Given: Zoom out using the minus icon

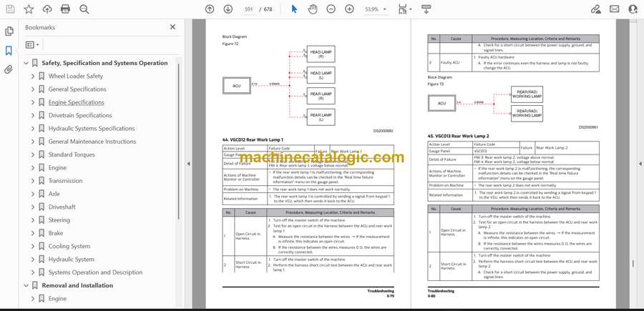Looking at the screenshot, I should (331, 9).
